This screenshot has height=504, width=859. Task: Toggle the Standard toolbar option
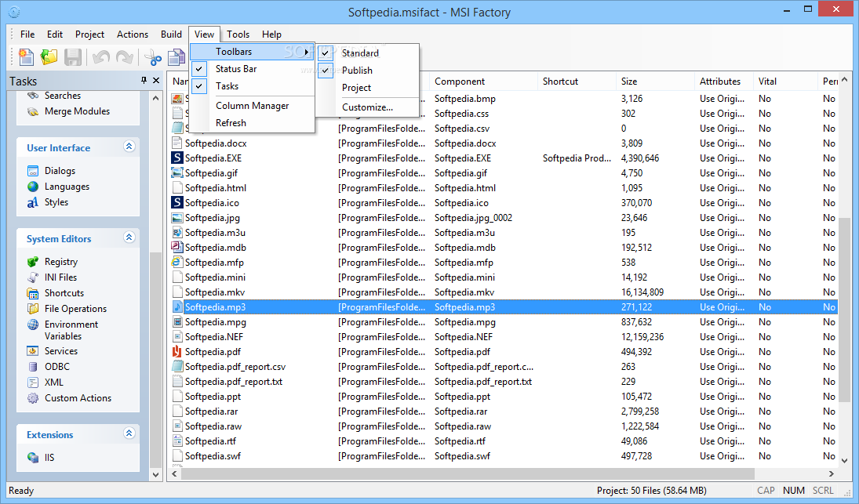click(x=369, y=53)
